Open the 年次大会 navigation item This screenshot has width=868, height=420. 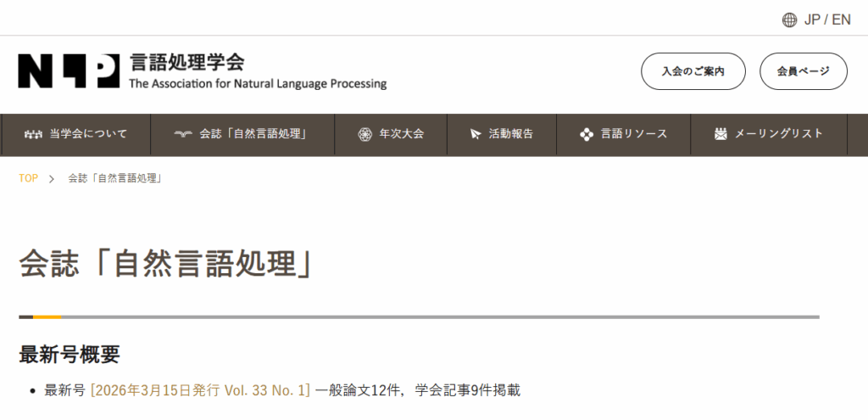401,134
